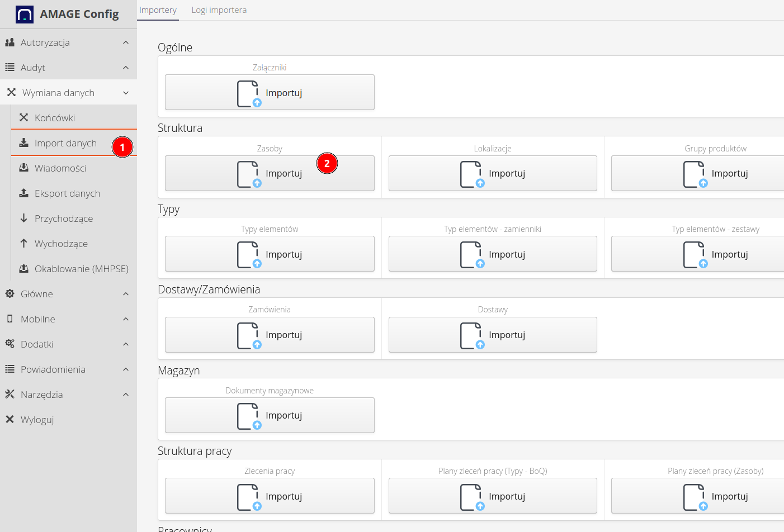This screenshot has width=784, height=532.
Task: Collapse the Wymiana danych chevron
Action: click(x=126, y=93)
